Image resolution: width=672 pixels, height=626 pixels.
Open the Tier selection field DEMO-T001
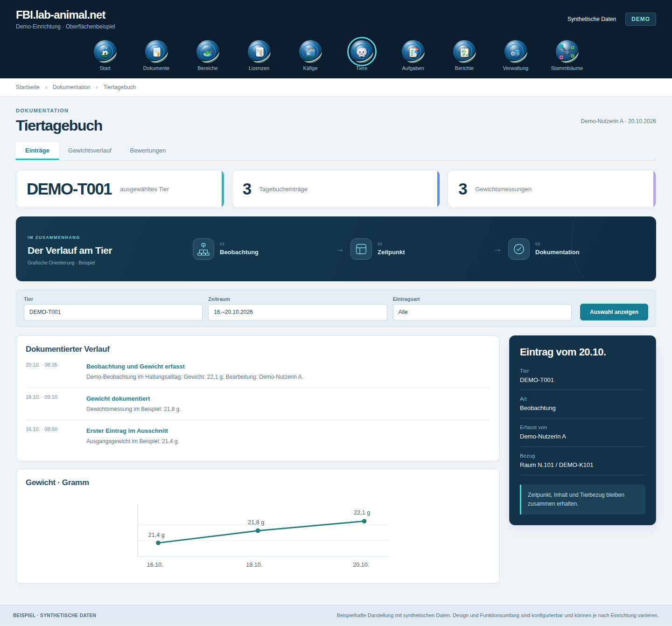(x=113, y=312)
